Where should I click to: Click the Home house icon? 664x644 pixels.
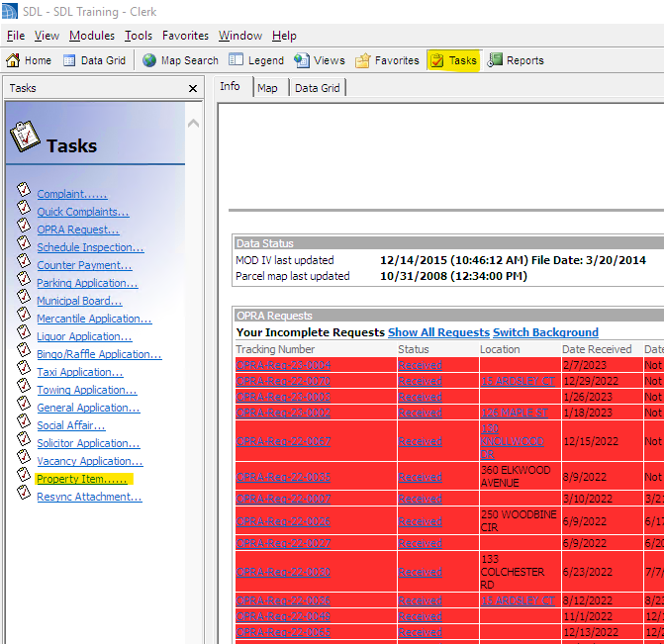(13, 60)
